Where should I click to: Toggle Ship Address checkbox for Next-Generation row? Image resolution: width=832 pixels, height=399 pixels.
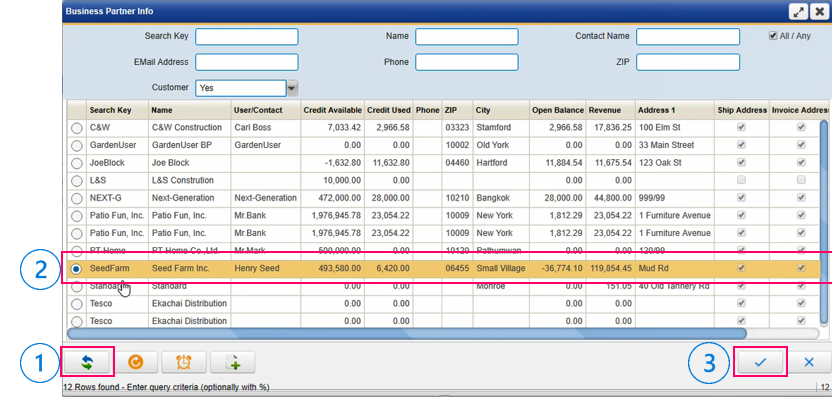click(741, 198)
